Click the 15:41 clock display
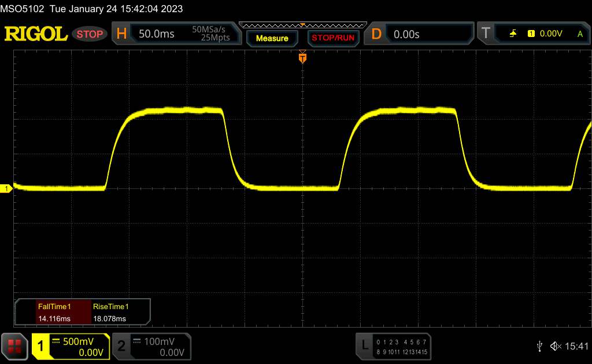This screenshot has width=592, height=364. point(576,346)
